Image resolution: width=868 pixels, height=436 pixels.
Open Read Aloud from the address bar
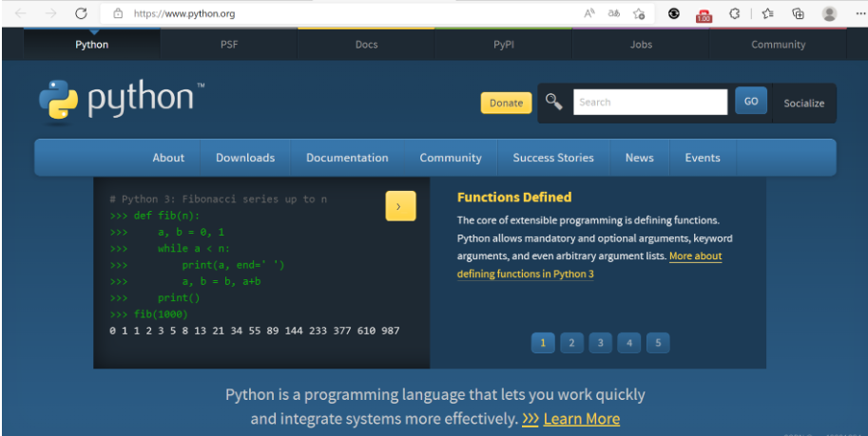(589, 13)
